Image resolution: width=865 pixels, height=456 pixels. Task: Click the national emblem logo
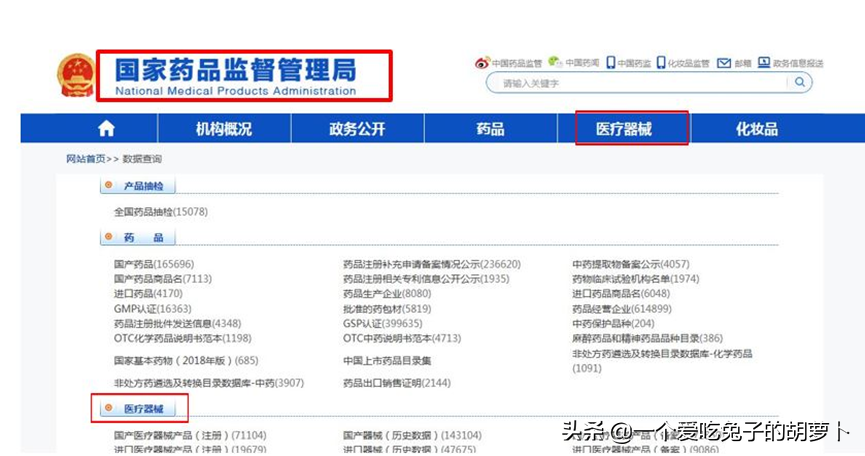pyautogui.click(x=75, y=77)
